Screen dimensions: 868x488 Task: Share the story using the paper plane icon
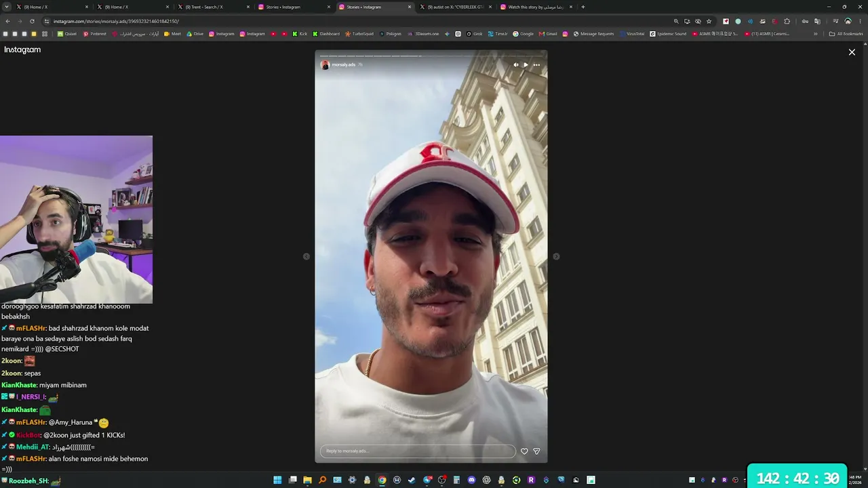tap(536, 451)
